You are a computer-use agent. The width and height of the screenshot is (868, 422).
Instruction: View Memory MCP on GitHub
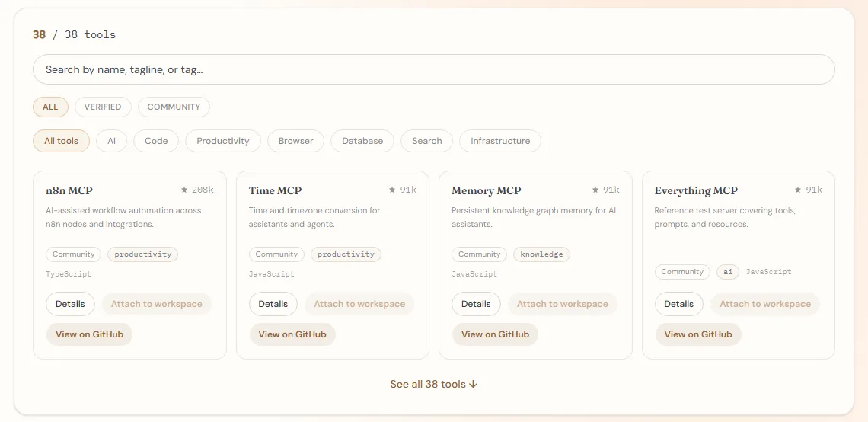coord(495,334)
